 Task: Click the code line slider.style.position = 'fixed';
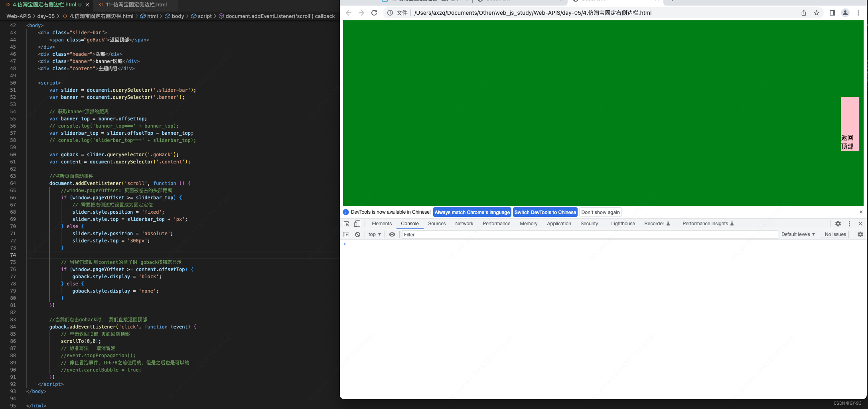(118, 212)
